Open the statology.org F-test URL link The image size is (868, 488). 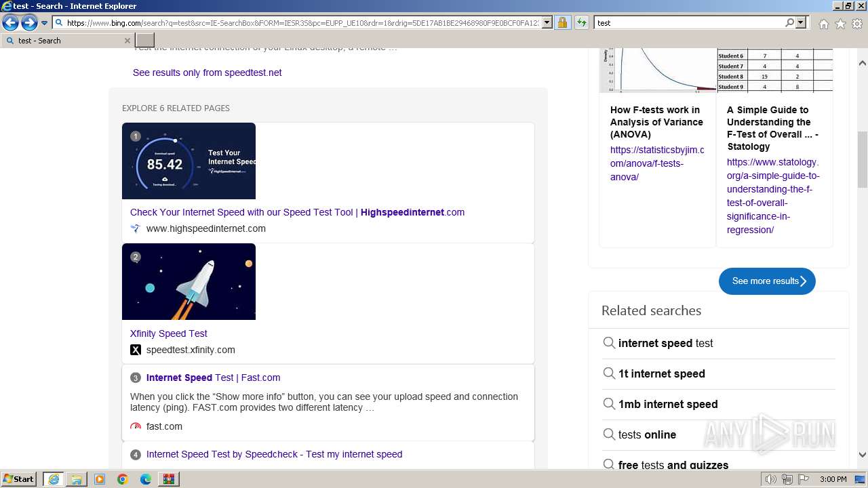(773, 196)
